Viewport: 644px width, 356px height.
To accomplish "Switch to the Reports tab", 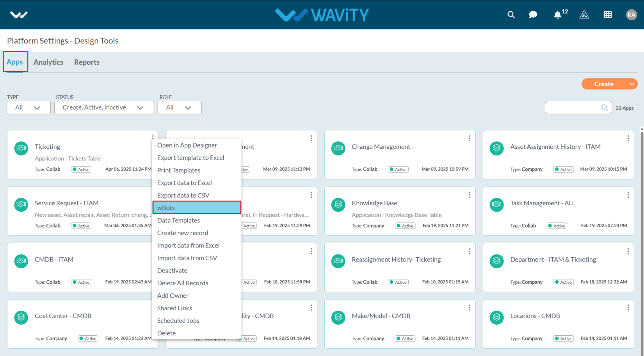I will click(87, 62).
